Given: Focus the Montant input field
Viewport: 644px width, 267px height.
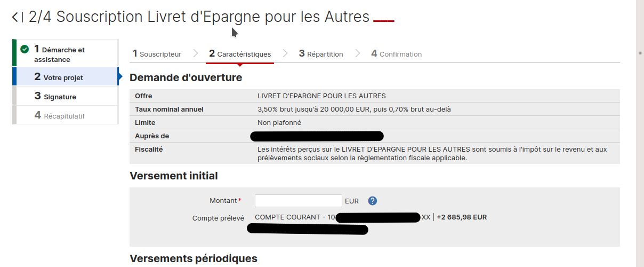Looking at the screenshot, I should (298, 201).
